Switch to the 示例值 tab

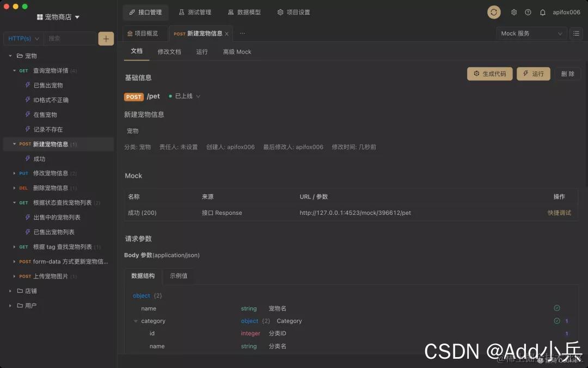(x=179, y=276)
